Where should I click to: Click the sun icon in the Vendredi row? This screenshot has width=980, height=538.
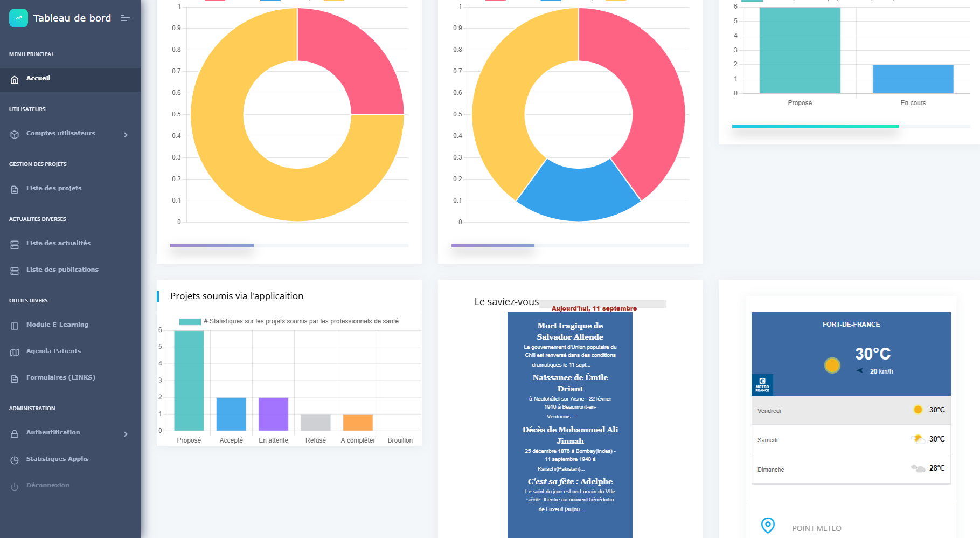pyautogui.click(x=918, y=410)
